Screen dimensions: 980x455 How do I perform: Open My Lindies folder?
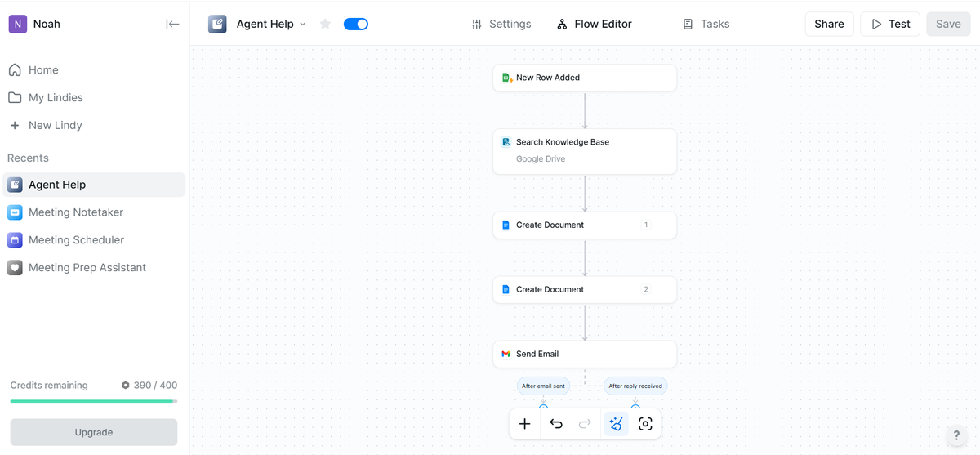(94, 98)
